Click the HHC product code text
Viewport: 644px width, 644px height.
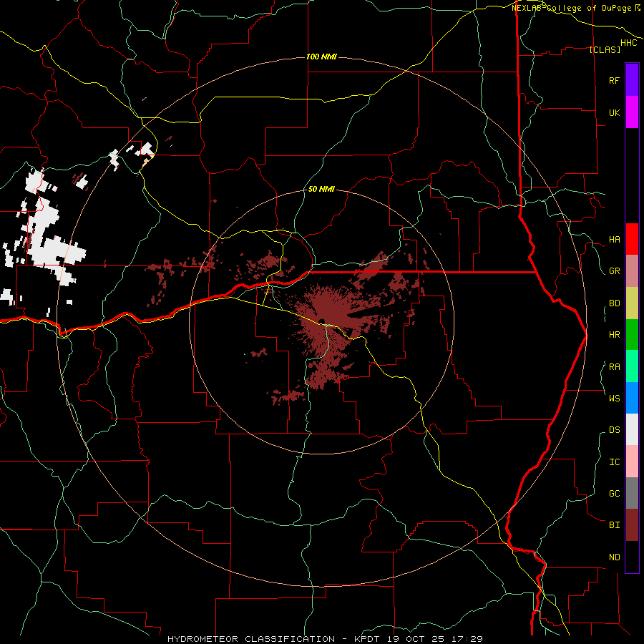[629, 43]
